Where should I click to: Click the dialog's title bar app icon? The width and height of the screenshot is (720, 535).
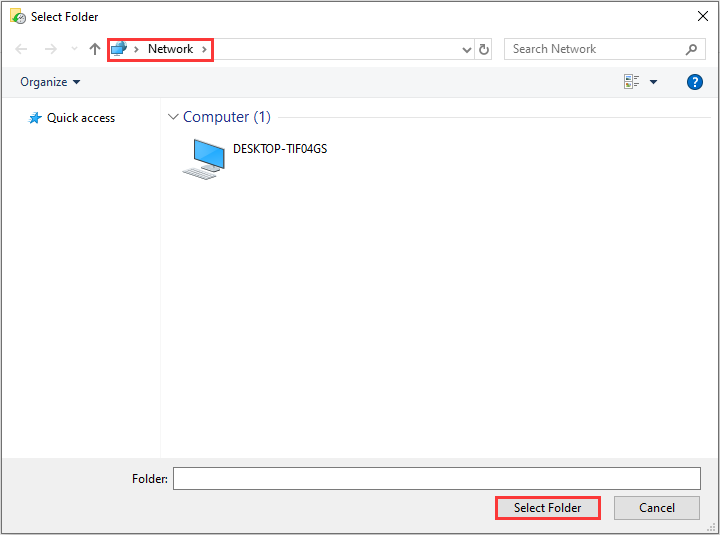point(18,17)
